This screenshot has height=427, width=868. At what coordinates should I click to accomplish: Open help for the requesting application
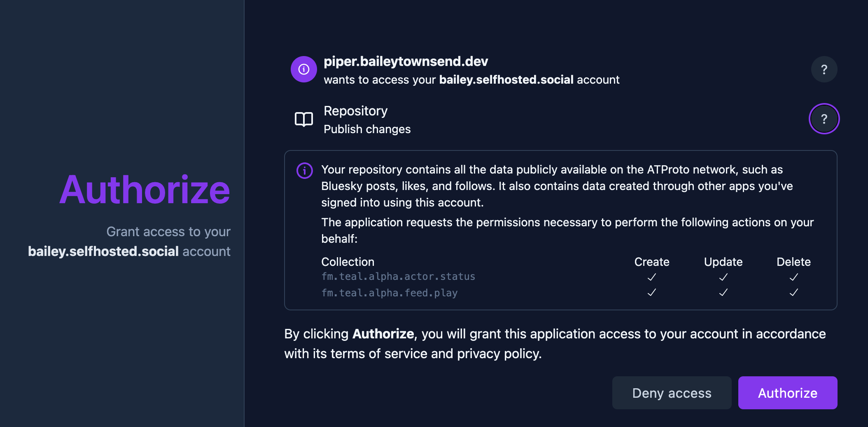[824, 69]
